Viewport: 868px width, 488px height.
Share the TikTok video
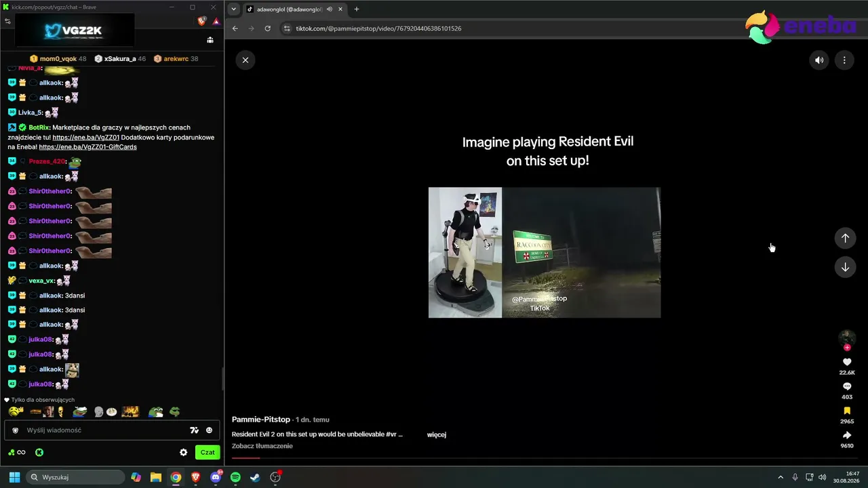[x=847, y=436]
